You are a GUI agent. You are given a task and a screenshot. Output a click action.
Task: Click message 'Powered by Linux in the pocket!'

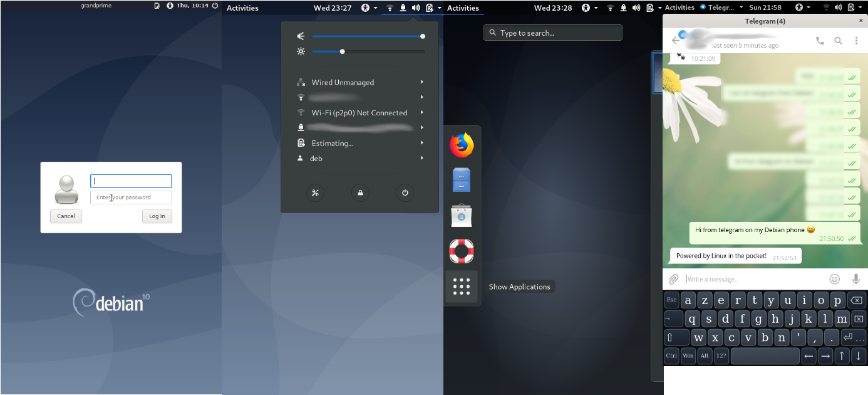736,256
